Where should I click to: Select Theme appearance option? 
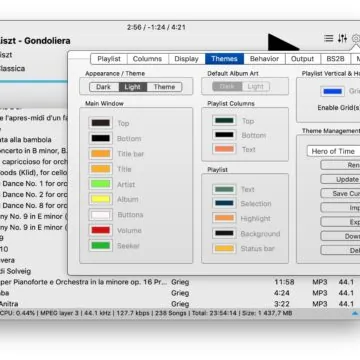click(x=164, y=87)
